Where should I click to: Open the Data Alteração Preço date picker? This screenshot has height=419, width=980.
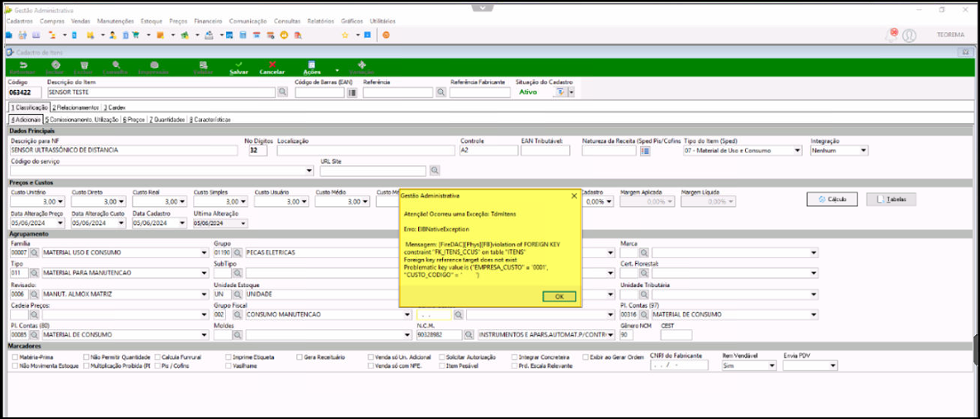(59, 223)
